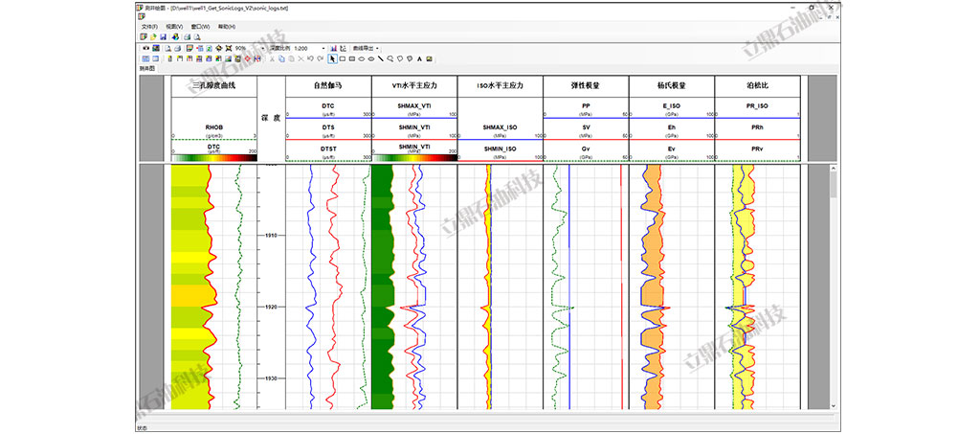Click the SHMIN_ISO curve label
The image size is (980, 434).
500,148
